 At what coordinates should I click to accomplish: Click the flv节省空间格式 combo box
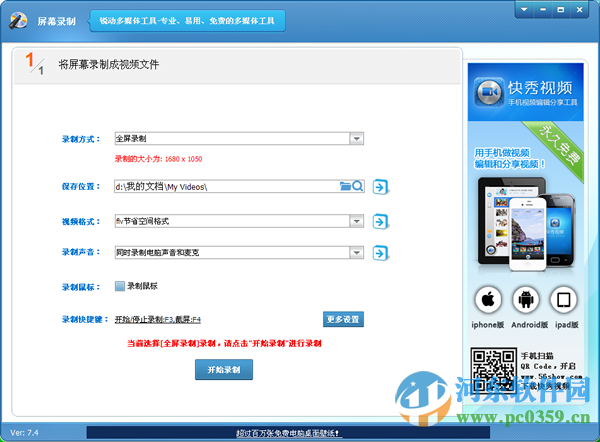(239, 221)
